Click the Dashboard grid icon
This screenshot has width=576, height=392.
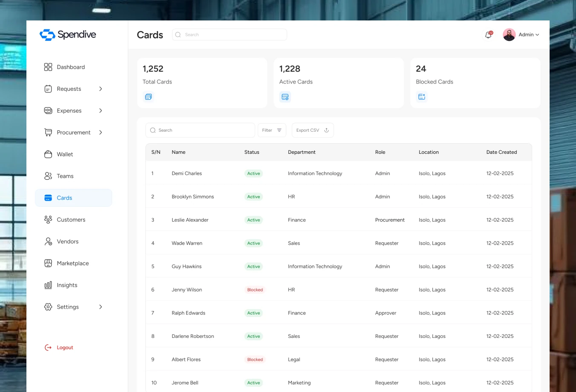point(48,67)
